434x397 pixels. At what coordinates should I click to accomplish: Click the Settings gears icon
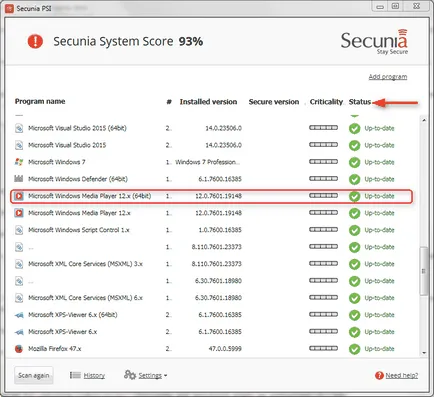pos(130,375)
